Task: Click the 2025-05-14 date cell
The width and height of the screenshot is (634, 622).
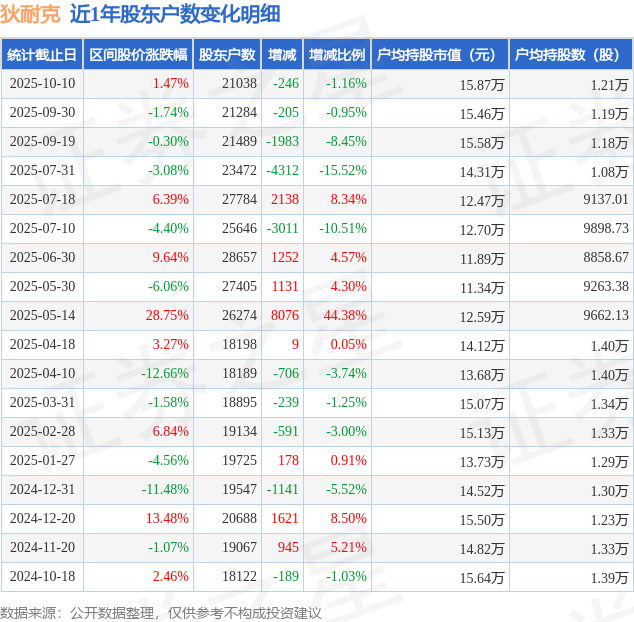Action: coord(42,316)
